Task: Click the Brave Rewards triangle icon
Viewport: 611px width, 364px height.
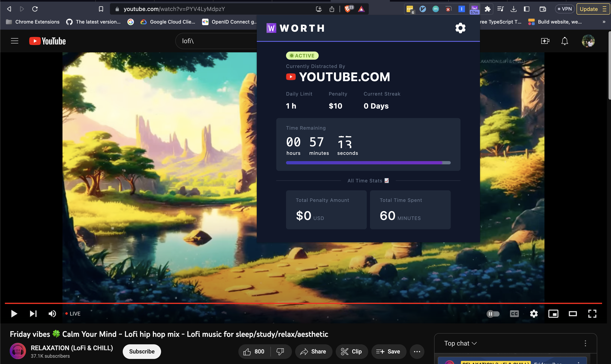Action: pyautogui.click(x=361, y=9)
